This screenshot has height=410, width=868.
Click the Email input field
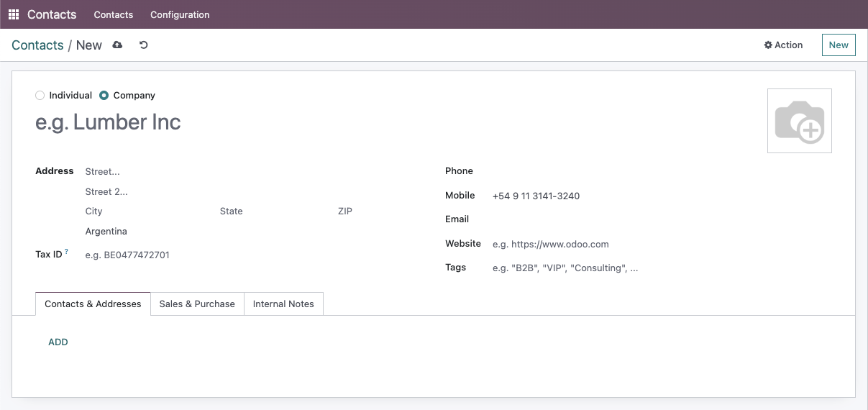[662, 219]
